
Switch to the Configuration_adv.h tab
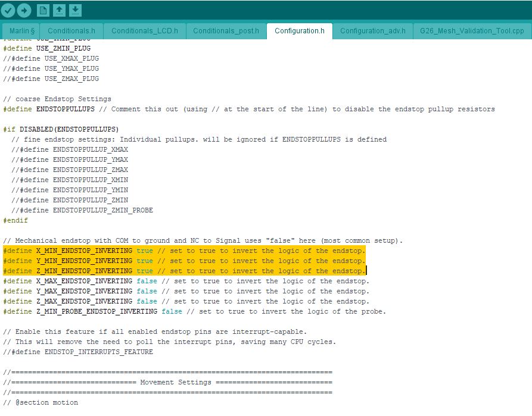(x=372, y=31)
